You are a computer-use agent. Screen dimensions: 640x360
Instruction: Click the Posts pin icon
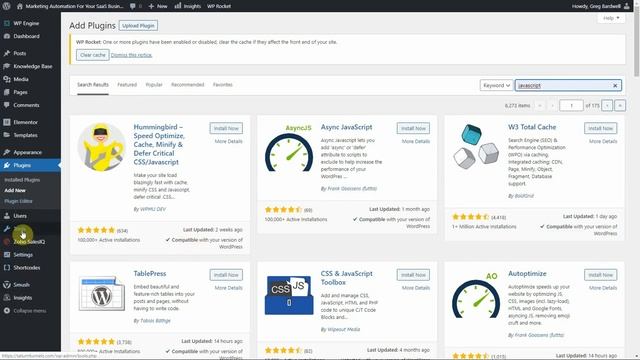[7, 53]
